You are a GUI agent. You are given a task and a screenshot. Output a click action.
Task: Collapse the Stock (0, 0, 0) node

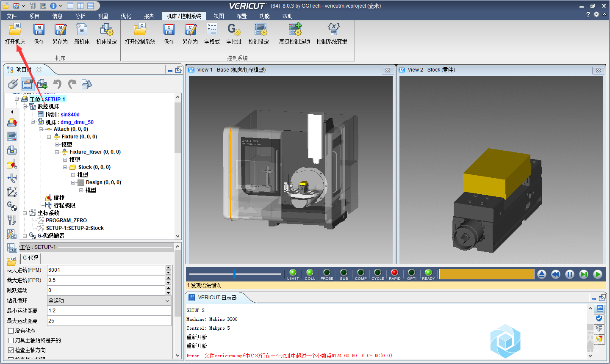pyautogui.click(x=65, y=167)
